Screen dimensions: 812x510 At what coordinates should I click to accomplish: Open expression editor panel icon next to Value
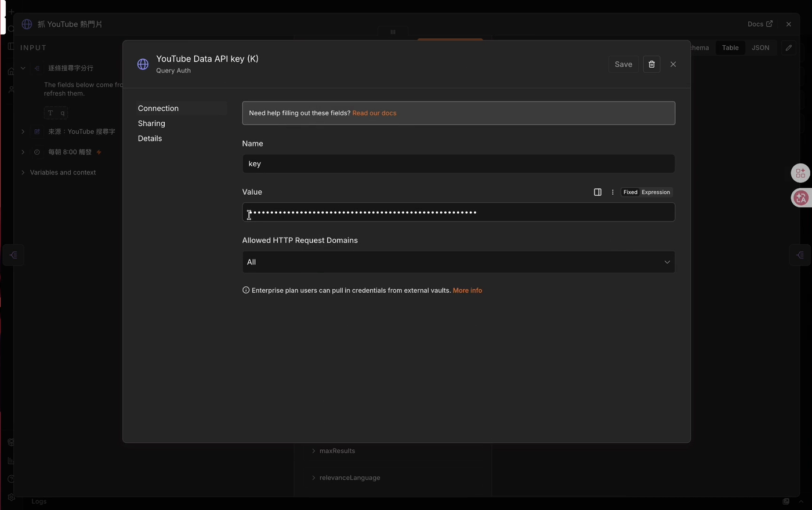(597, 192)
